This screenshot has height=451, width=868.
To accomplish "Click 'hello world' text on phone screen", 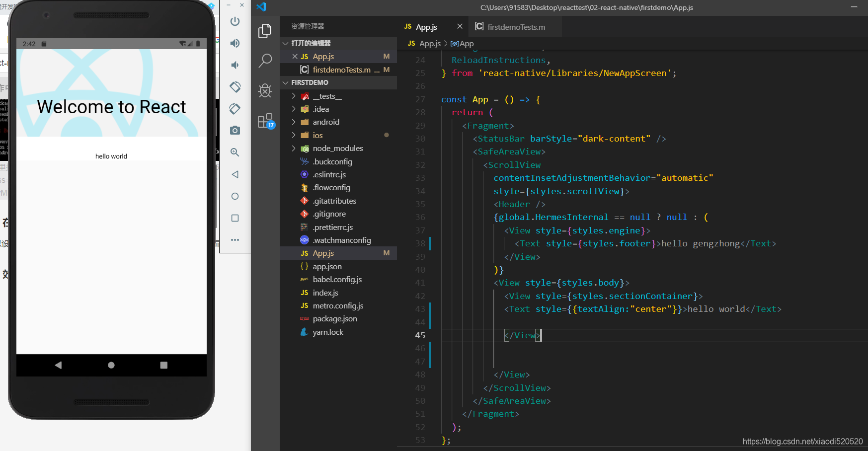I will (x=111, y=156).
